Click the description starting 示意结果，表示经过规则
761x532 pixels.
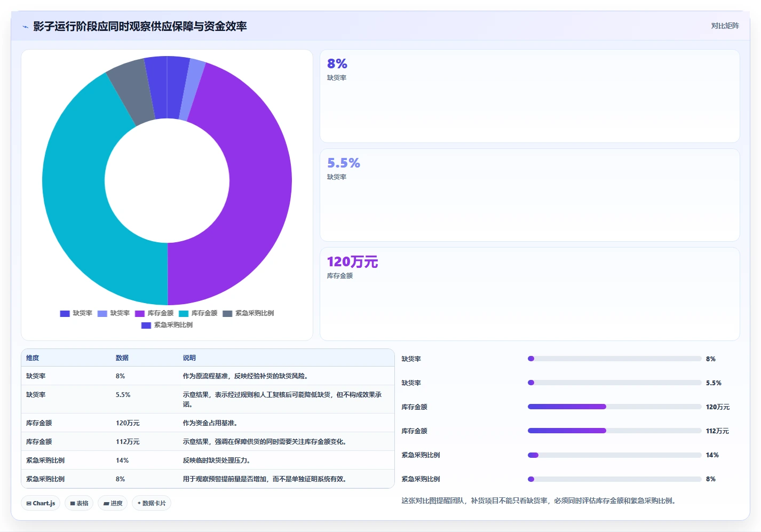[x=282, y=400]
